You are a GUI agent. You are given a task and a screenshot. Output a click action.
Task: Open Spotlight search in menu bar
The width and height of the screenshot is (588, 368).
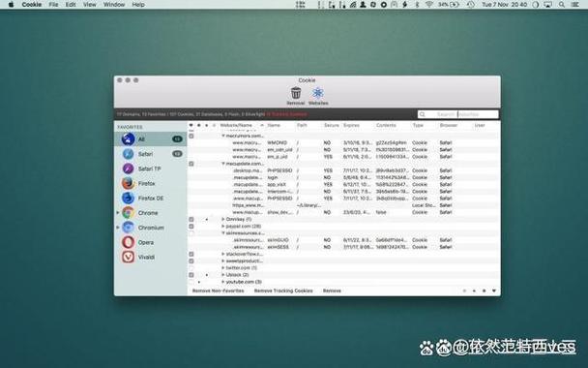(561, 5)
